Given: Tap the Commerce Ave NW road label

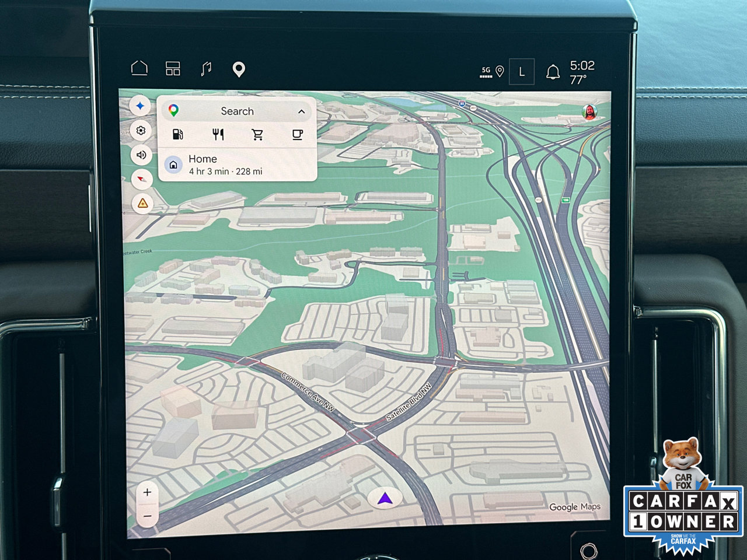Looking at the screenshot, I should tap(308, 391).
